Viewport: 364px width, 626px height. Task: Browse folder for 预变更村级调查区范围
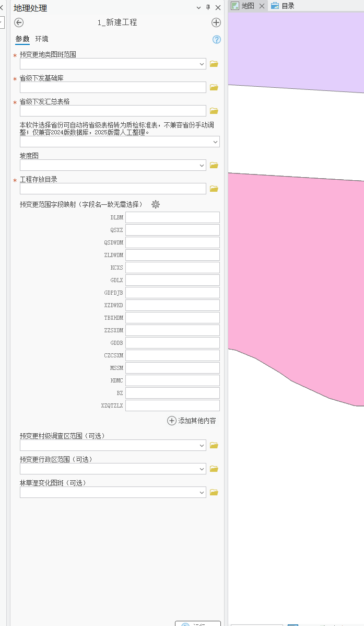[x=214, y=446]
